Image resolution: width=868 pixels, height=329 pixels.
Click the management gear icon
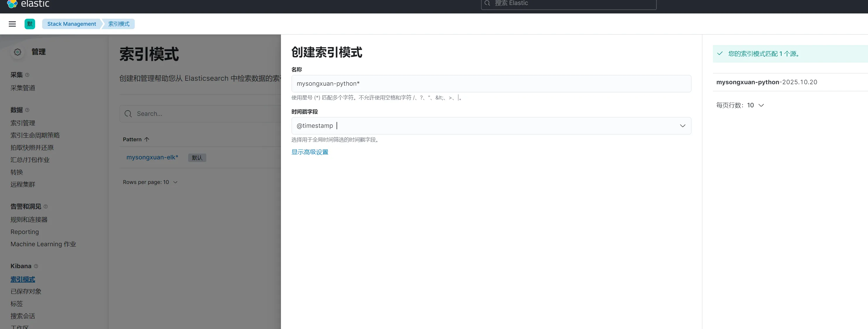(18, 52)
